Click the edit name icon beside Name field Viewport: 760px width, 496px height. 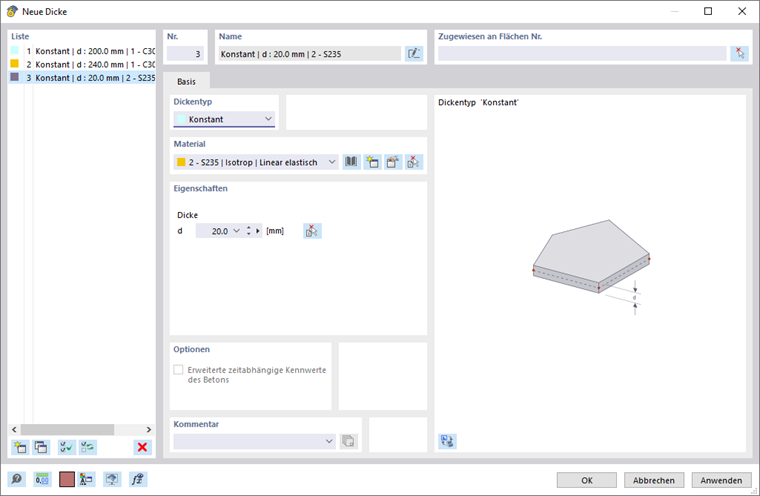coord(414,54)
